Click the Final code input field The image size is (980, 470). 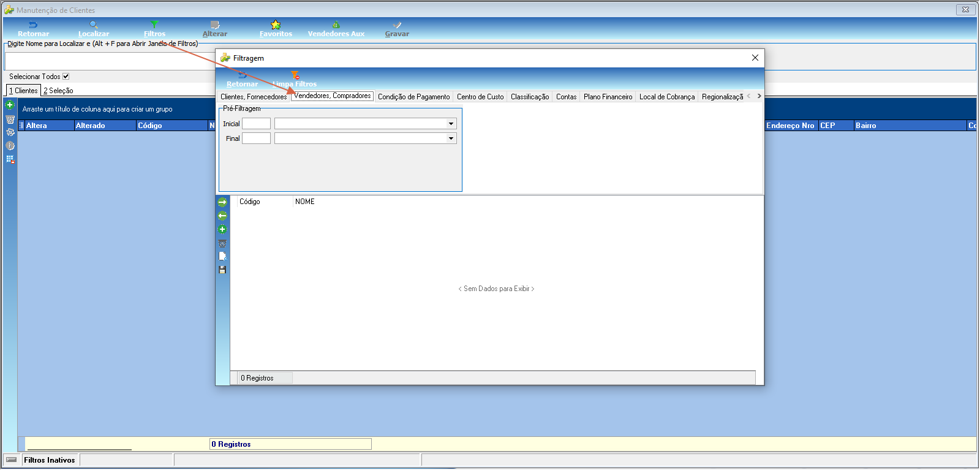pyautogui.click(x=256, y=138)
